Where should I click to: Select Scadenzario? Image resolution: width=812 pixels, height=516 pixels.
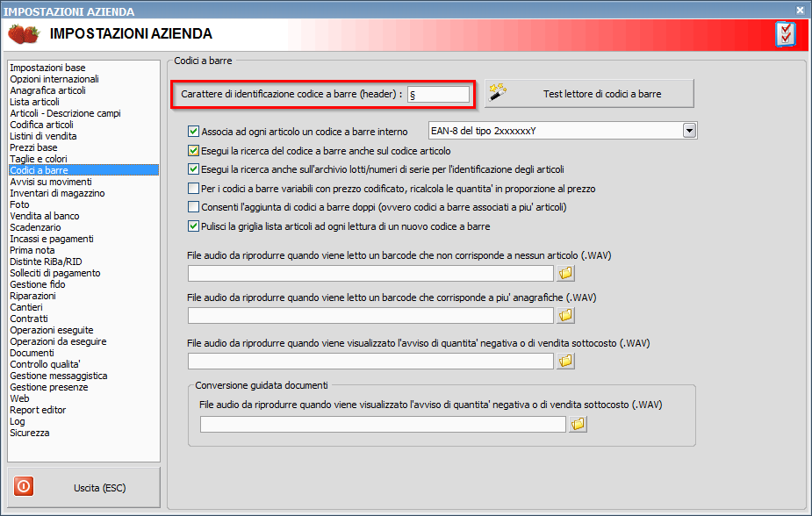point(35,227)
